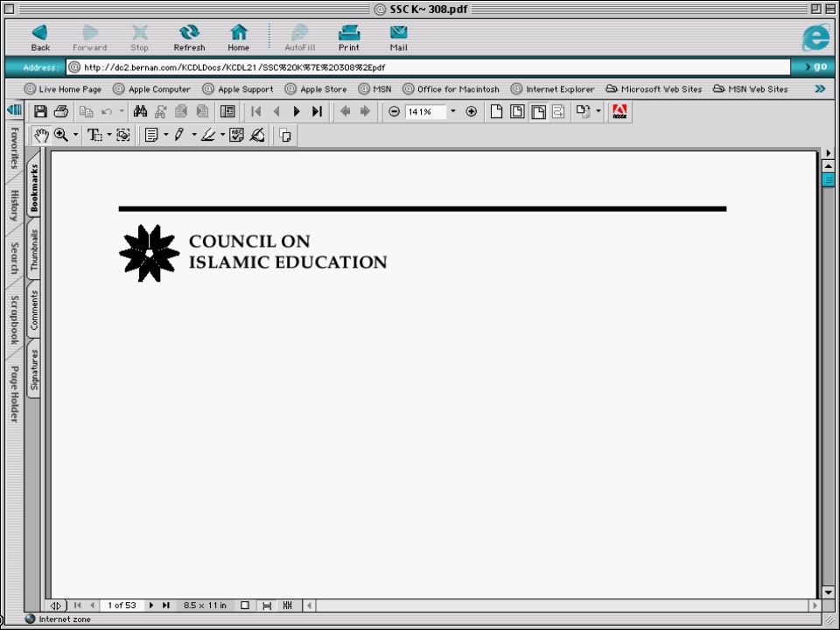Expand the Zoom tool options arrow

point(75,135)
